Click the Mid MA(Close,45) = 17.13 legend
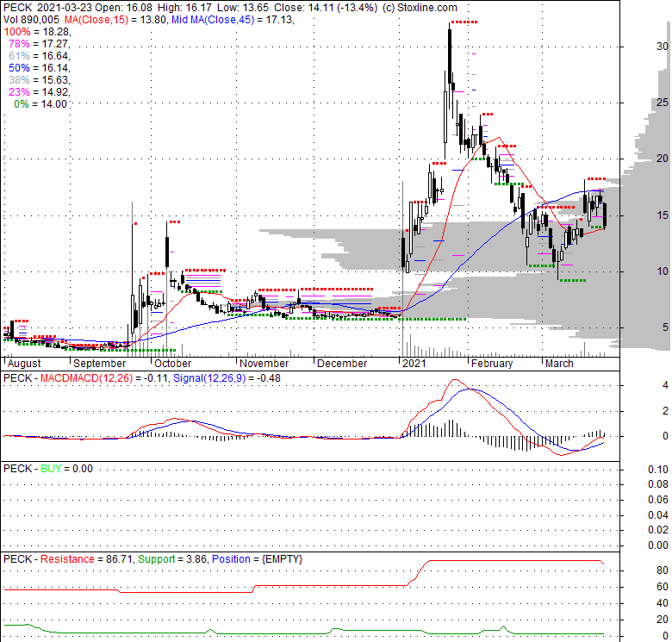 pyautogui.click(x=233, y=20)
